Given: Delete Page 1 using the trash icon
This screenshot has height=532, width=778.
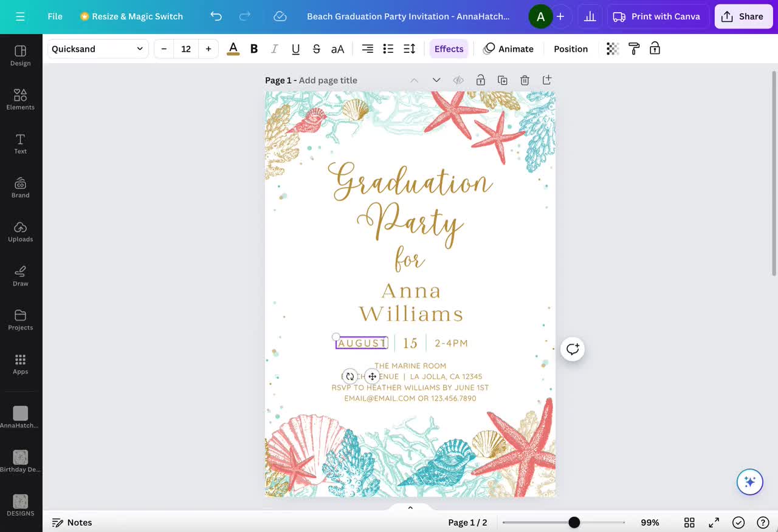Looking at the screenshot, I should 525,80.
